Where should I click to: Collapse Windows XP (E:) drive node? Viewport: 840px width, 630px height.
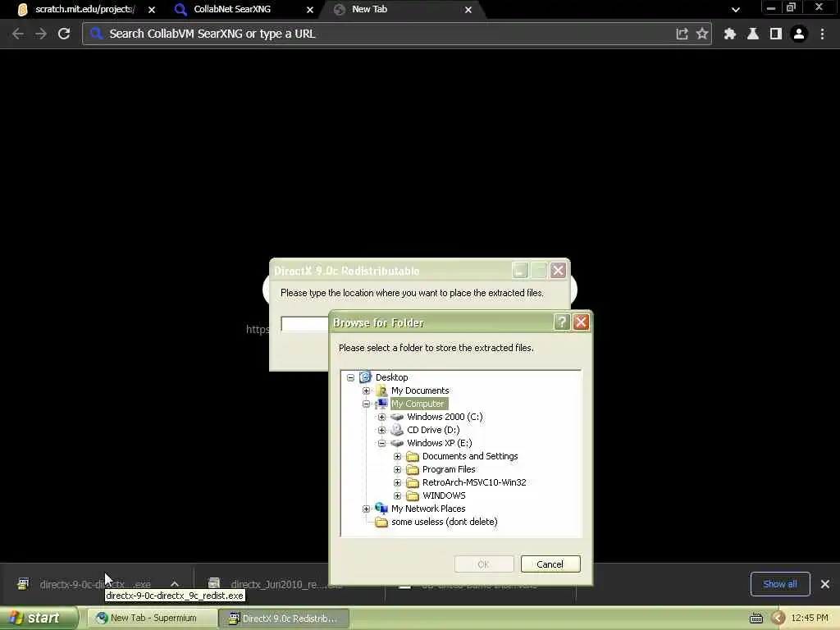[x=381, y=443]
